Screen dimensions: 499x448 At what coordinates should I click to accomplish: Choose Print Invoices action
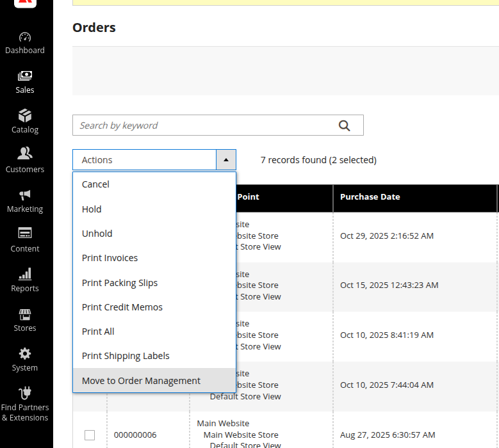pos(110,258)
